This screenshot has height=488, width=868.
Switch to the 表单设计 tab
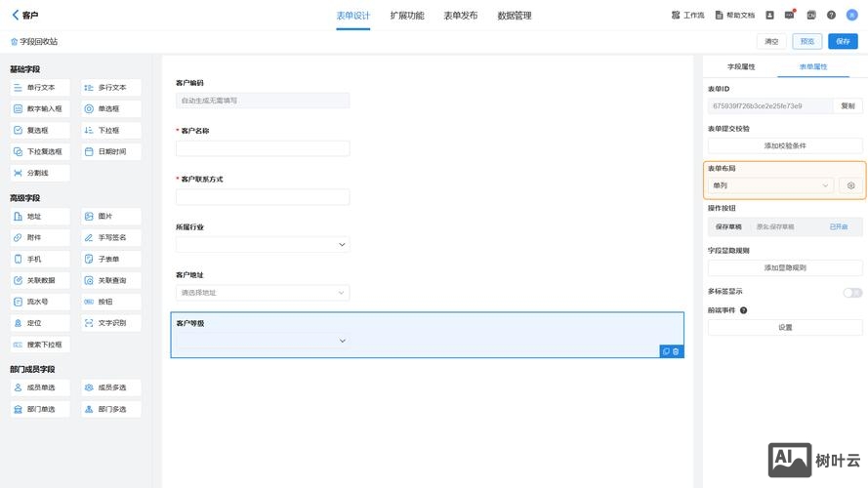coord(353,16)
